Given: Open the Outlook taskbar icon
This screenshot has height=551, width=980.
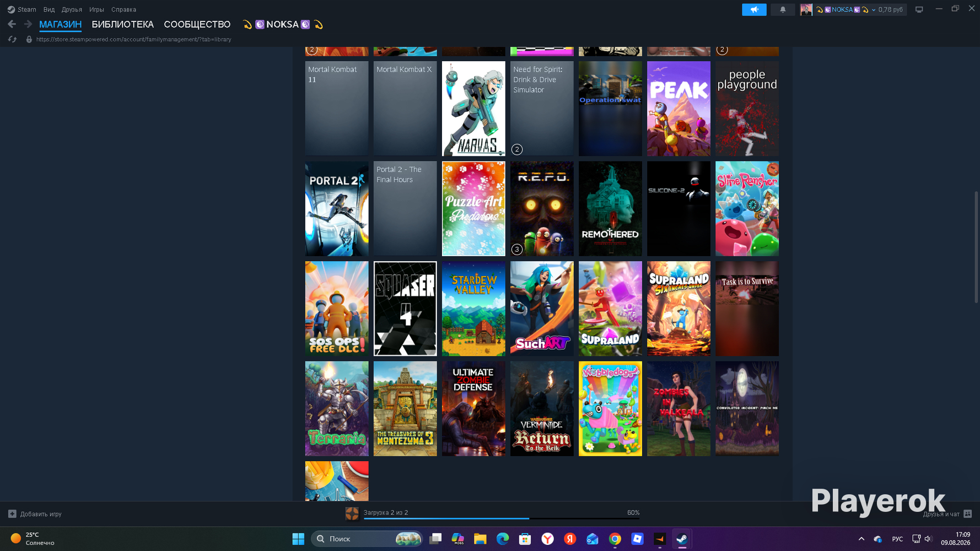Looking at the screenshot, I should click(593, 539).
